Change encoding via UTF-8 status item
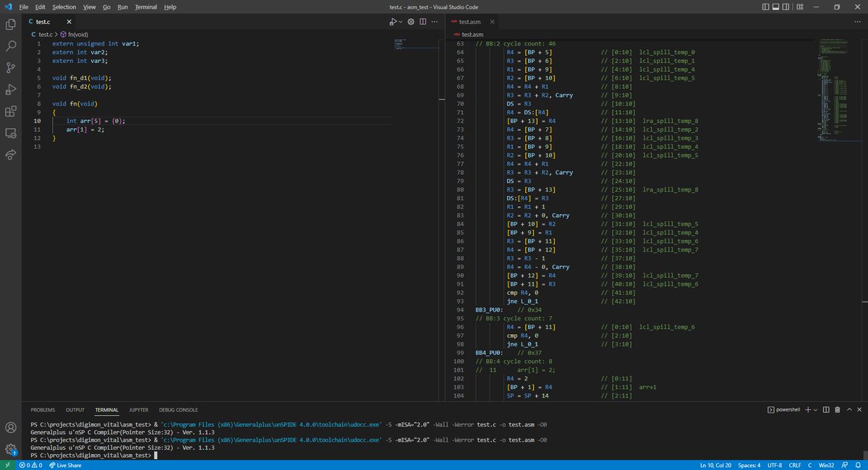 (774, 465)
